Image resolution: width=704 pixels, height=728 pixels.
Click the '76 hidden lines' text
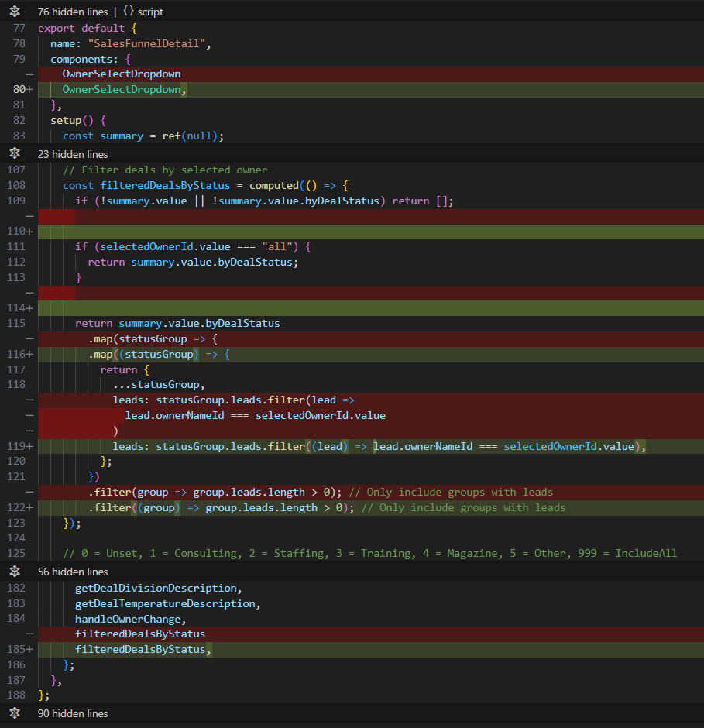(x=72, y=12)
